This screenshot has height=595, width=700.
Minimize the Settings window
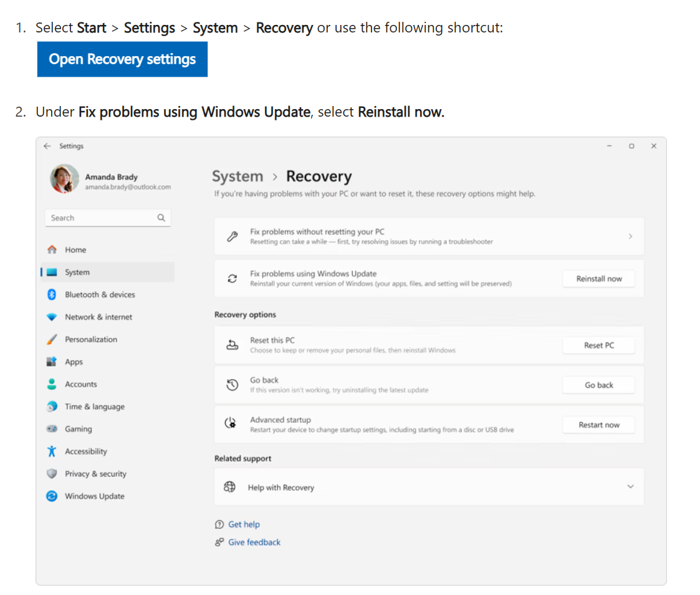pyautogui.click(x=609, y=146)
